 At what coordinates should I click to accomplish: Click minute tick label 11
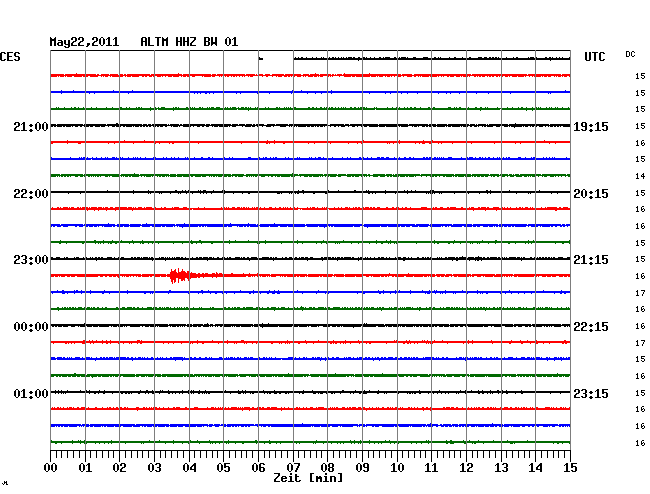[x=431, y=468]
